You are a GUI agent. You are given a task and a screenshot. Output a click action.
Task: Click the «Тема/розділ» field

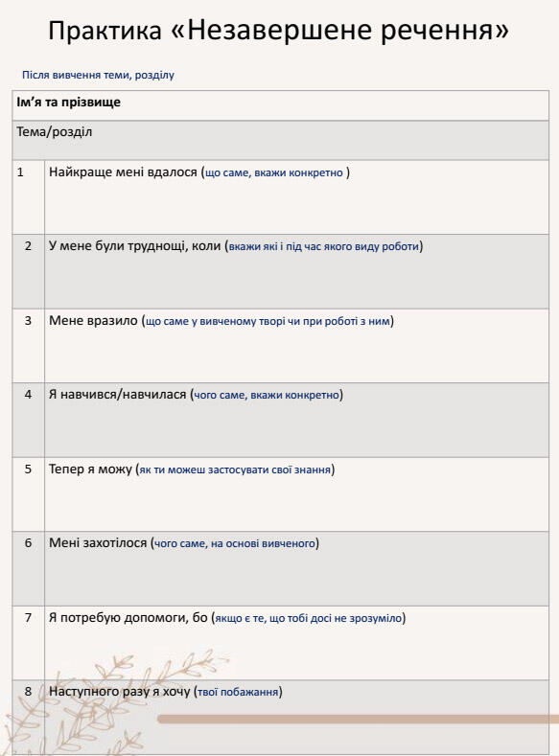click(x=280, y=140)
